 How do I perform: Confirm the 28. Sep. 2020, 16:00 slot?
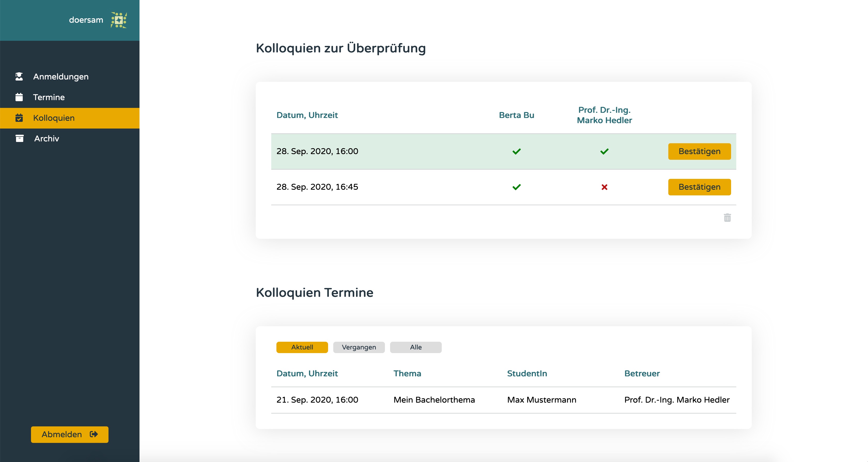700,152
